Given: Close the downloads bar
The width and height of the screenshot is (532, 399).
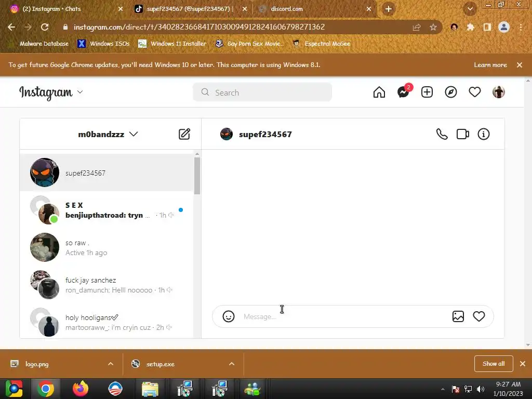Looking at the screenshot, I should [x=523, y=364].
